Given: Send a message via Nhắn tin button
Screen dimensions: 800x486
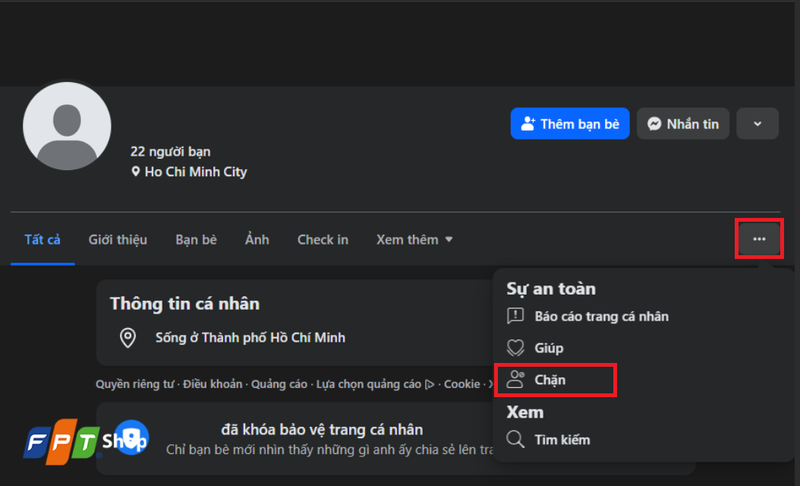Looking at the screenshot, I should click(x=683, y=123).
